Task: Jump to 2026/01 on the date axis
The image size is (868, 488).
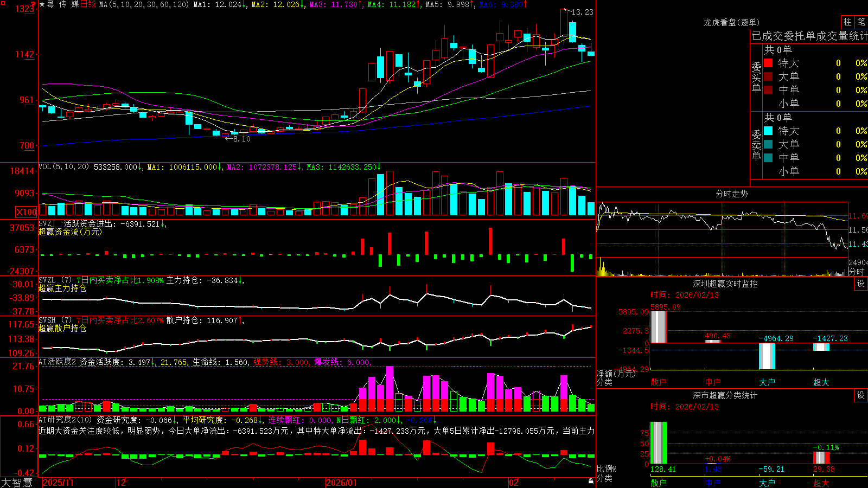Action: point(341,483)
